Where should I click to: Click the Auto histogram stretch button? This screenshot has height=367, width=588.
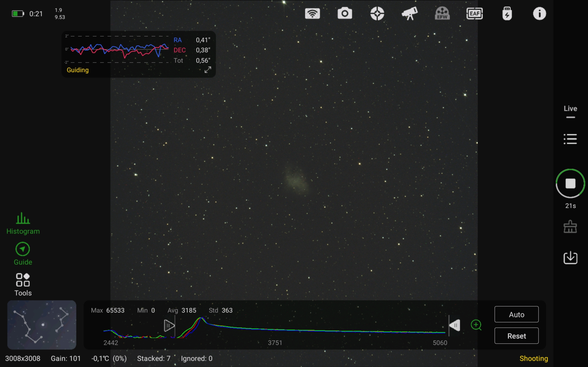(x=517, y=315)
